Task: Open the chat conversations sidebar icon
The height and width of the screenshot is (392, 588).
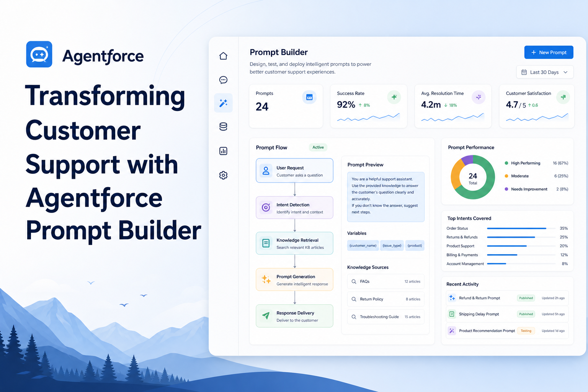Action: (223, 80)
